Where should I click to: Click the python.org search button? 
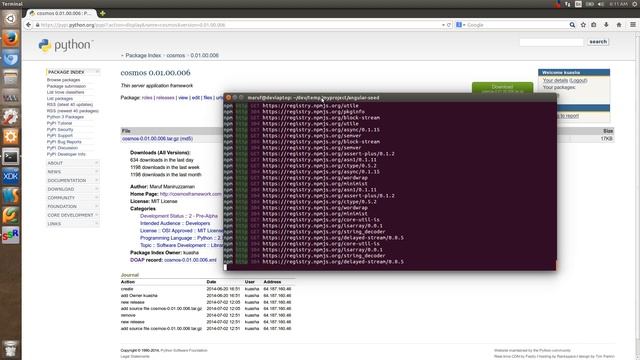coord(598,42)
